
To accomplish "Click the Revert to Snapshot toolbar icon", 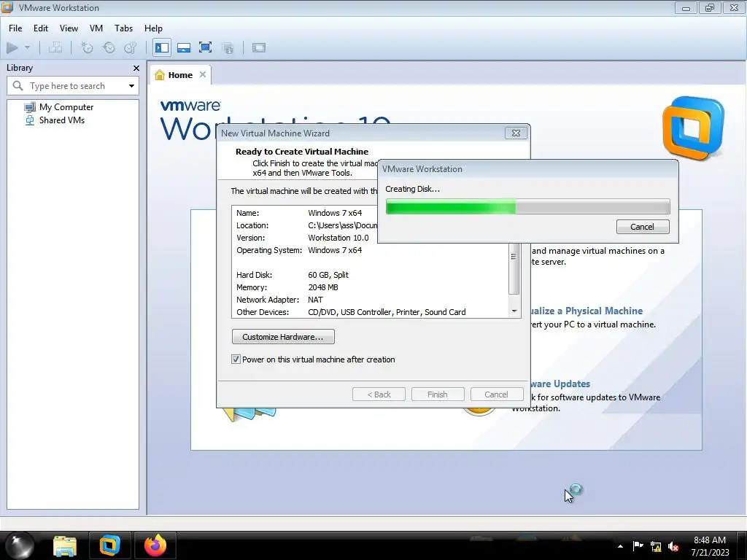I will pyautogui.click(x=109, y=47).
